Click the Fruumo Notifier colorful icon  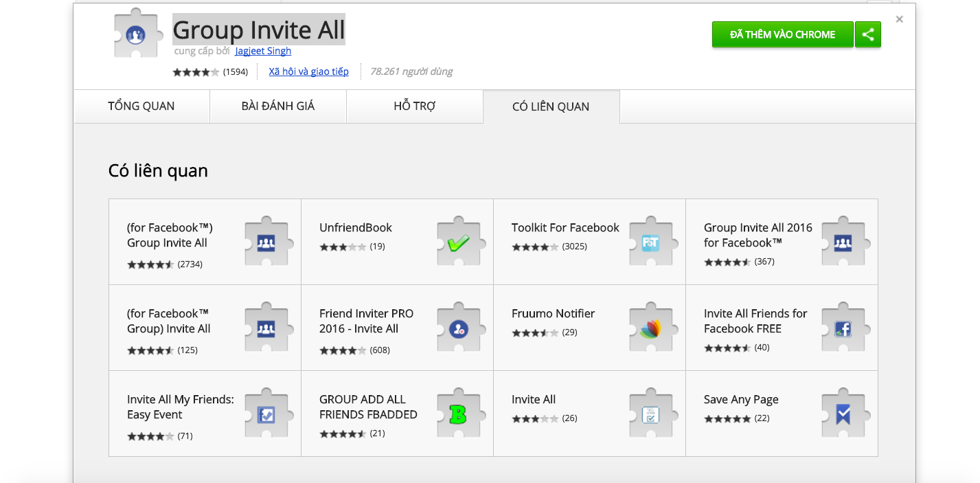click(653, 328)
